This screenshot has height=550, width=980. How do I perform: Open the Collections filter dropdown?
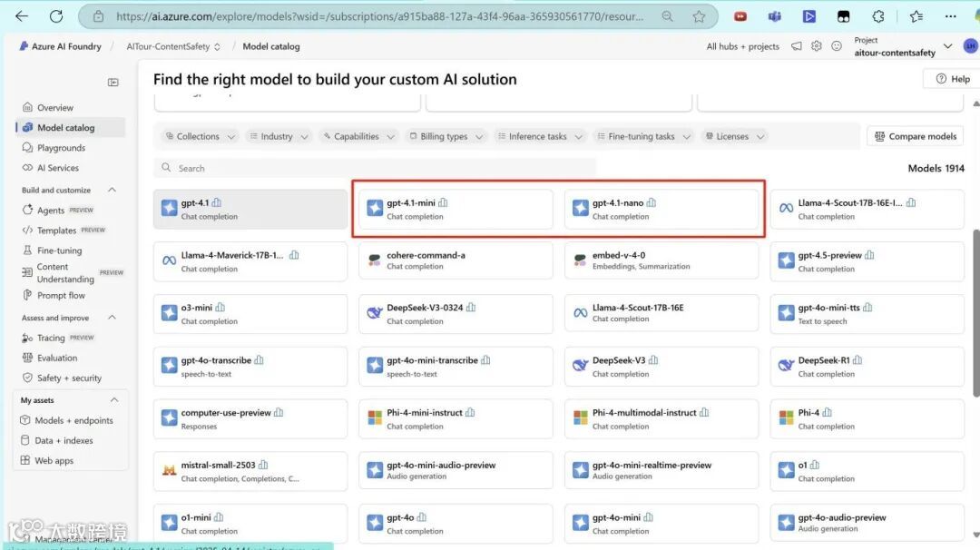point(201,136)
